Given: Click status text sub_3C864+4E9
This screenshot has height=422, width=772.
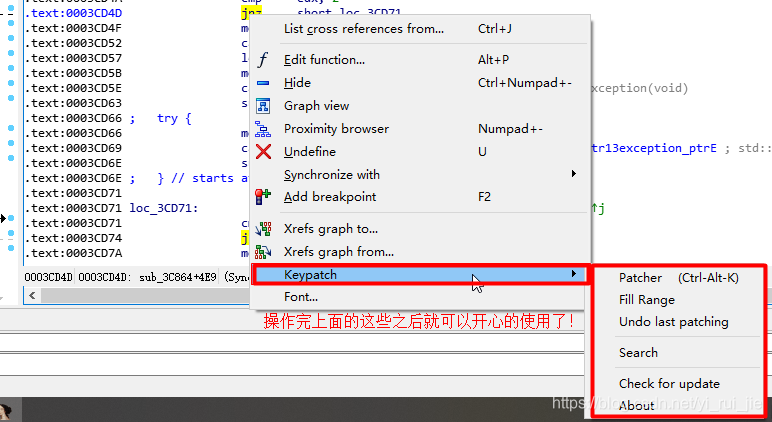Looking at the screenshot, I should click(x=178, y=277).
